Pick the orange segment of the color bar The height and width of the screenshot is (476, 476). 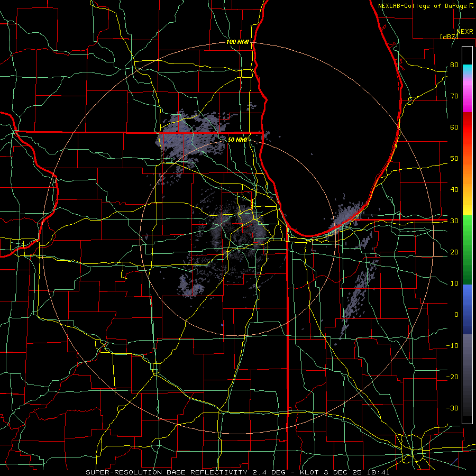[467, 170]
